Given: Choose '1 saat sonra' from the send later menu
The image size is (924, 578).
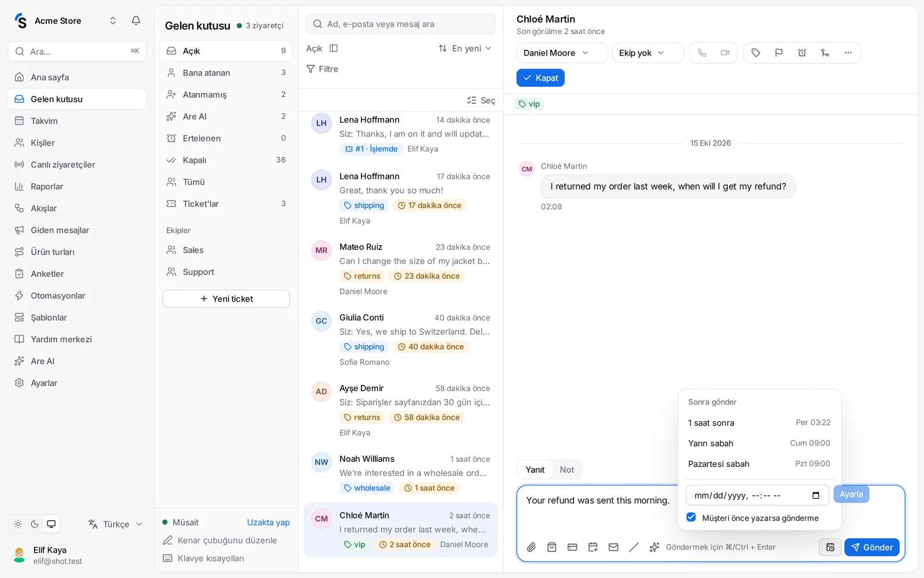Looking at the screenshot, I should 759,423.
